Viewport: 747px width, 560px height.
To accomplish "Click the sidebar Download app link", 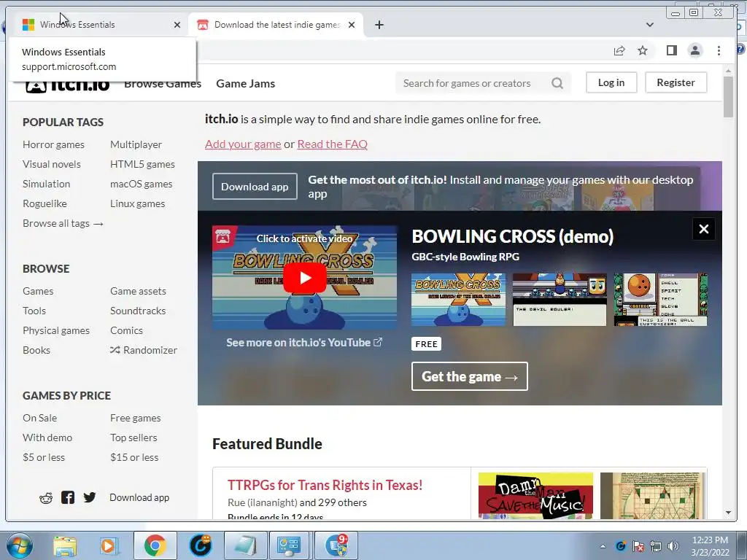I will point(139,497).
